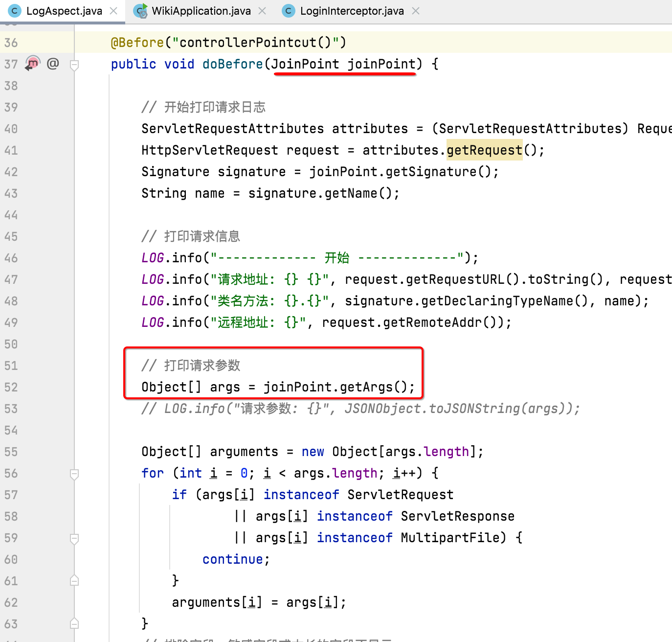
Task: Click the fold end marker at line 63
Action: point(74,623)
